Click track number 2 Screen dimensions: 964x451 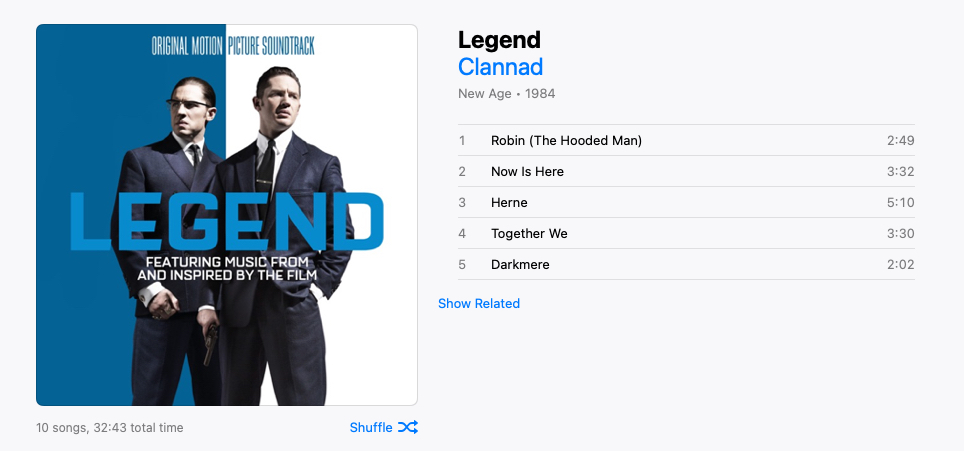point(462,171)
